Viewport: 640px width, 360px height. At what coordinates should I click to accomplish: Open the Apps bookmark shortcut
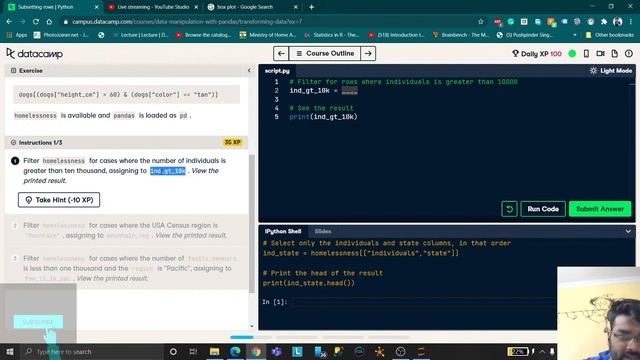[17, 35]
